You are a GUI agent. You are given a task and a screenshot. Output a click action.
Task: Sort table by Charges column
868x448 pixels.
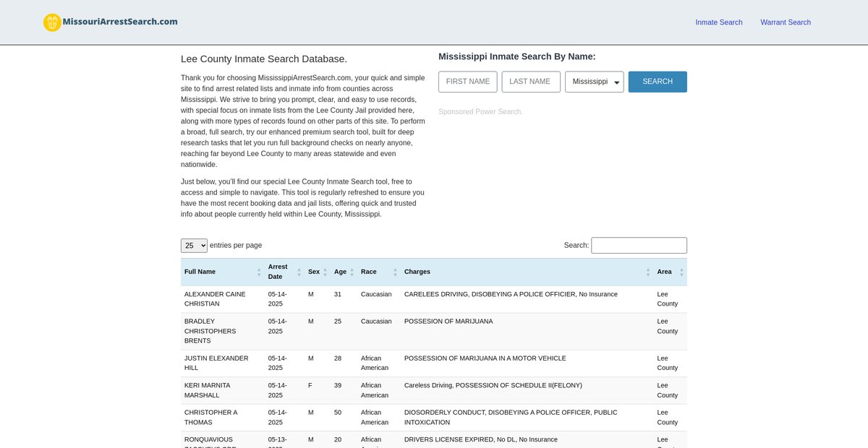(527, 272)
